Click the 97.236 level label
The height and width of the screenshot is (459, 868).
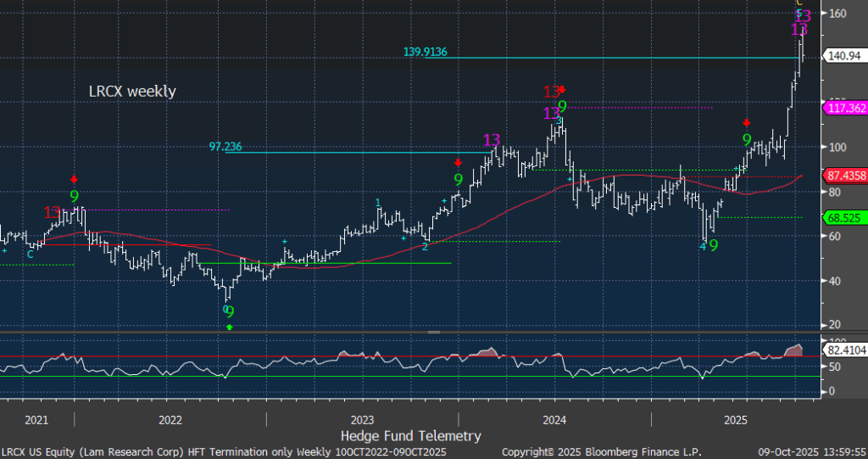(225, 147)
